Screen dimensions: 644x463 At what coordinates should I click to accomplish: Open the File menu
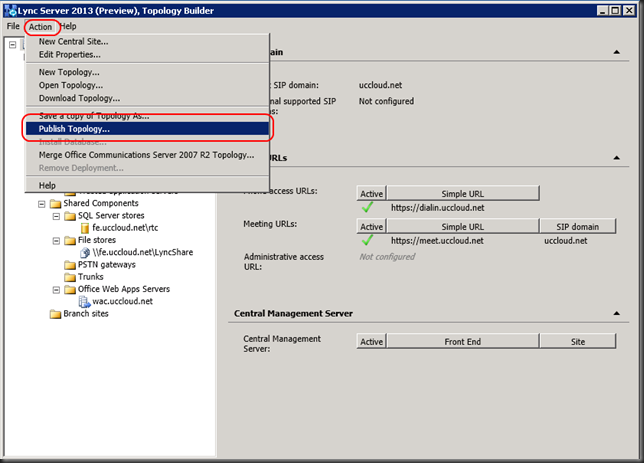[13, 26]
